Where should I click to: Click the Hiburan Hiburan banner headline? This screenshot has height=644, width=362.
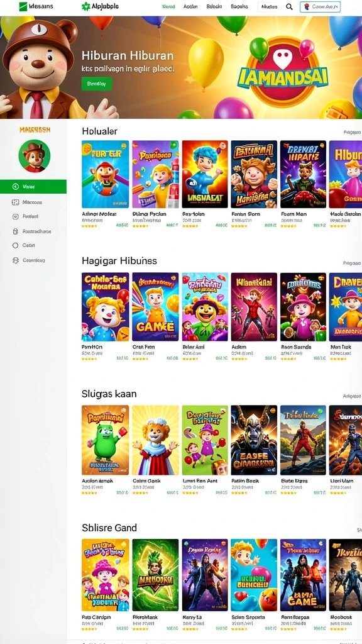coord(128,56)
